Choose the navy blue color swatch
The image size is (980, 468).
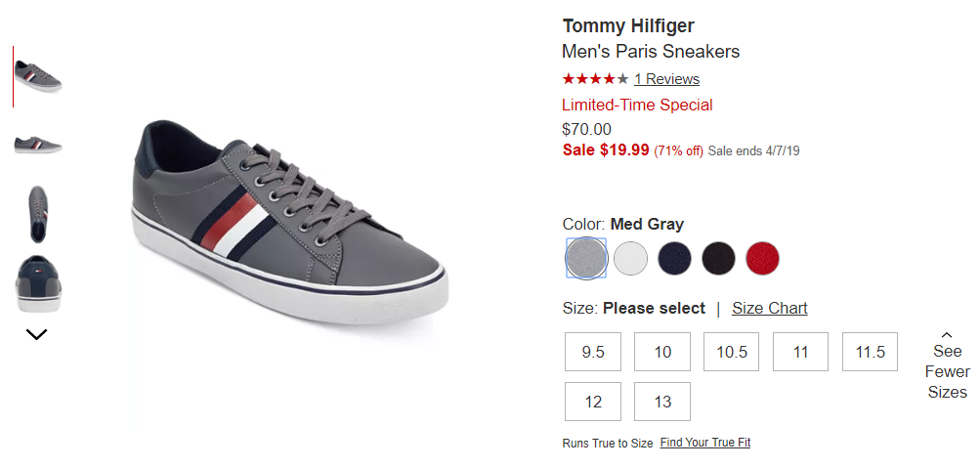point(674,258)
